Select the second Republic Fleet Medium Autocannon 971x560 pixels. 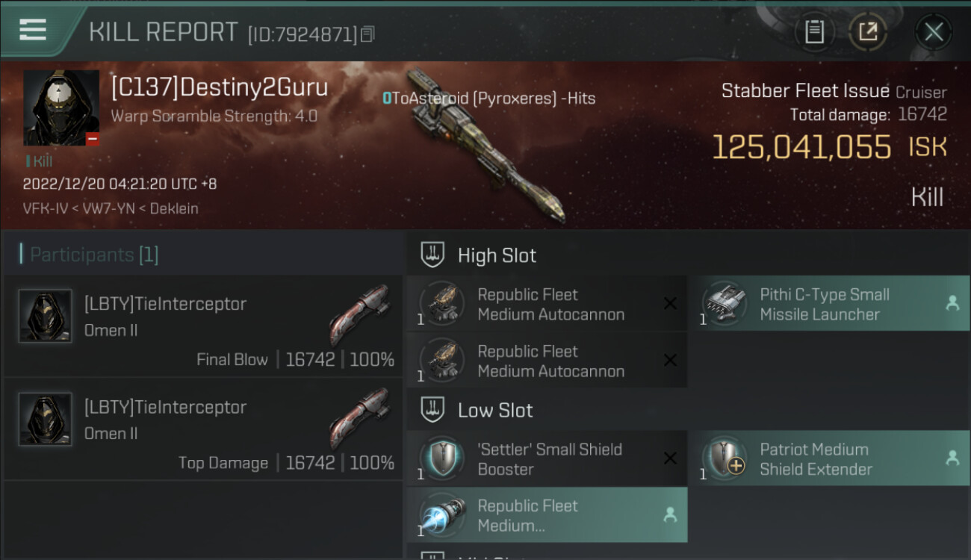pos(547,361)
